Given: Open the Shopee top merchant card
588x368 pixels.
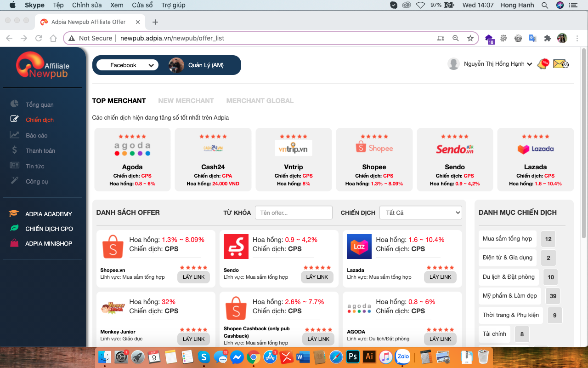Looking at the screenshot, I should pos(374,160).
